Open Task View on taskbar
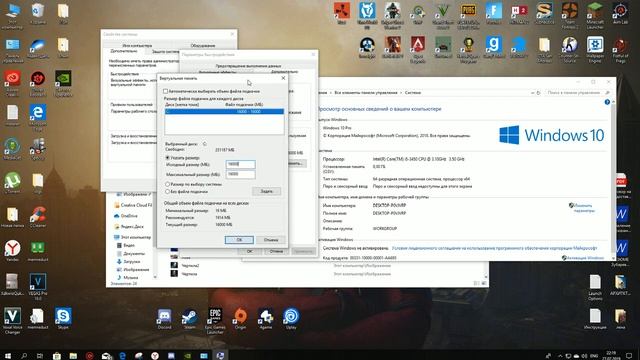This screenshot has height=360, width=640. pos(40,356)
